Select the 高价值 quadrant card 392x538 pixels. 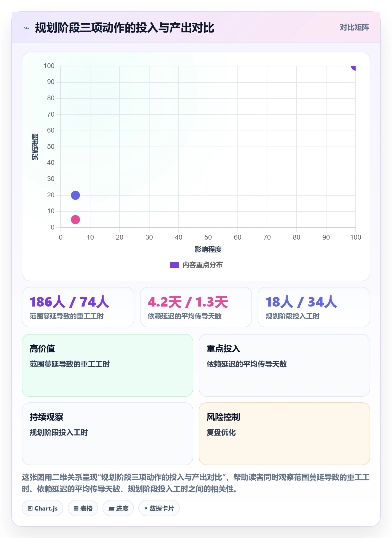click(x=108, y=365)
